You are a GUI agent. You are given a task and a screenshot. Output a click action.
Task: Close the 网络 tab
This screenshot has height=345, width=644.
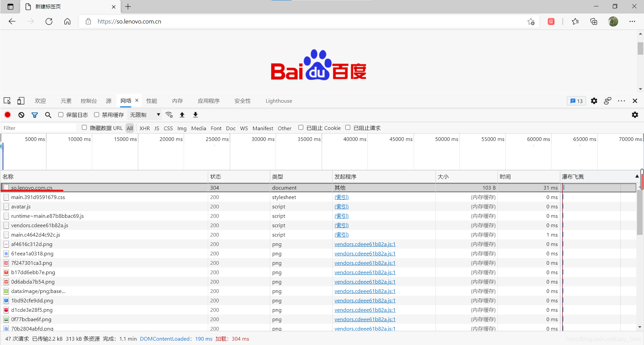(137, 100)
